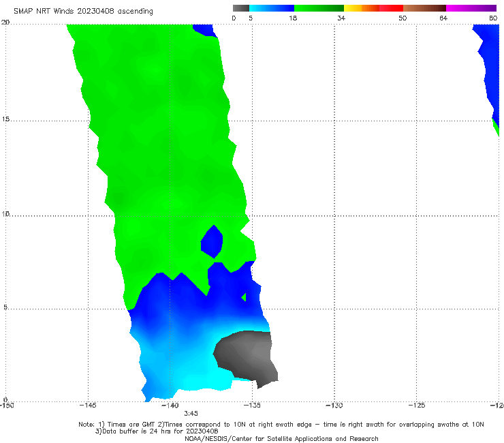This screenshot has width=504, height=443.
Task: Click the latitude axis label '5'
Action: (5, 307)
